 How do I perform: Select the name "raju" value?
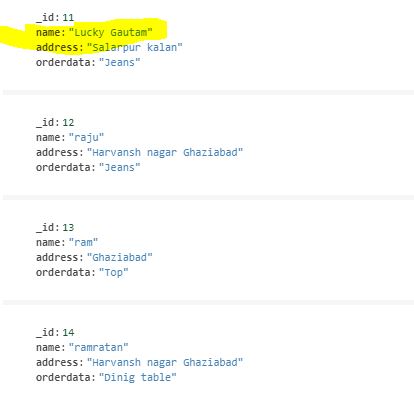86,137
